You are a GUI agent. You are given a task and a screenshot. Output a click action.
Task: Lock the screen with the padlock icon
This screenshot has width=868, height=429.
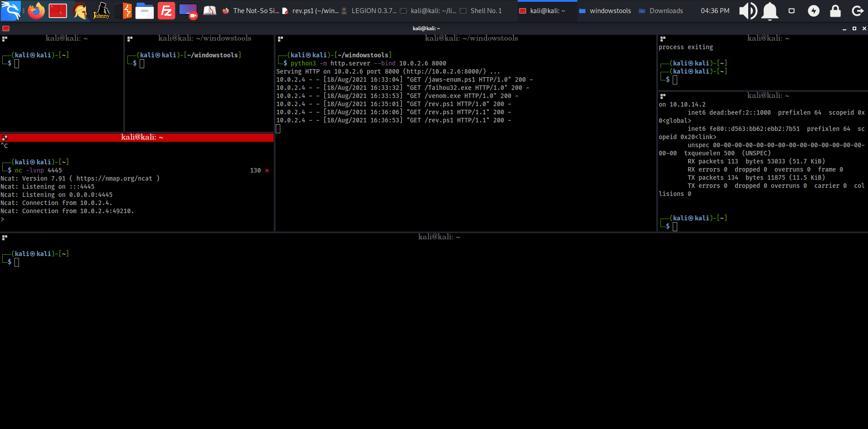click(x=835, y=11)
